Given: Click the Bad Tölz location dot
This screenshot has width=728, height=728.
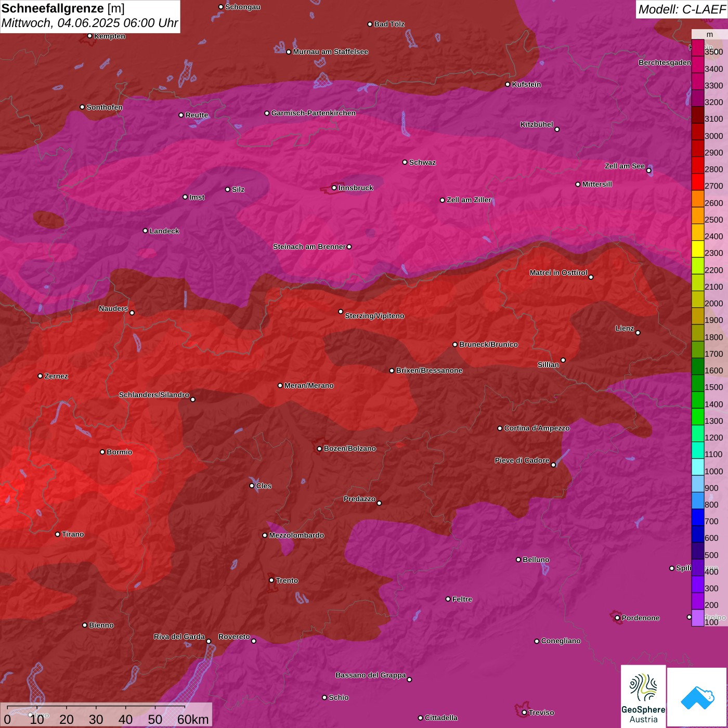Looking at the screenshot, I should (370, 24).
